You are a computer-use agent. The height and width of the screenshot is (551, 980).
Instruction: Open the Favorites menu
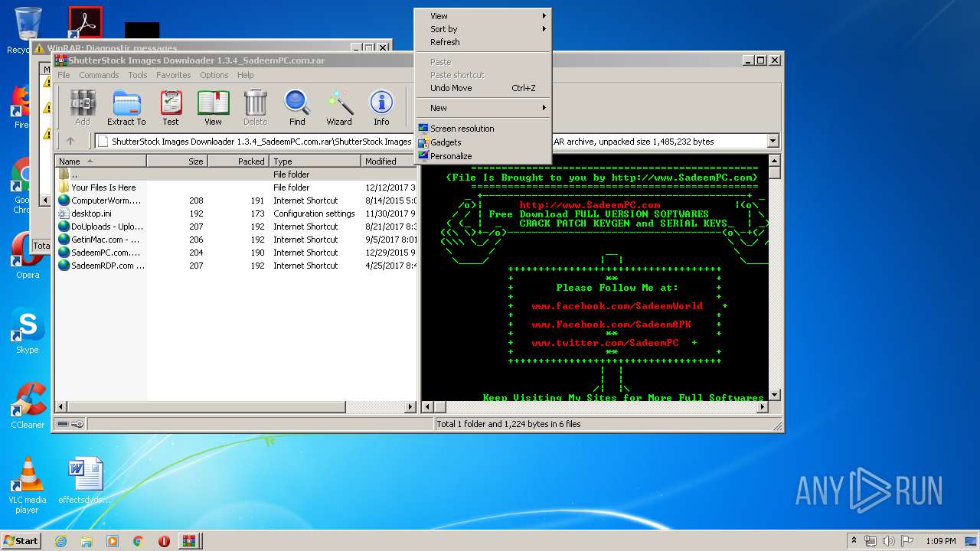(x=174, y=75)
